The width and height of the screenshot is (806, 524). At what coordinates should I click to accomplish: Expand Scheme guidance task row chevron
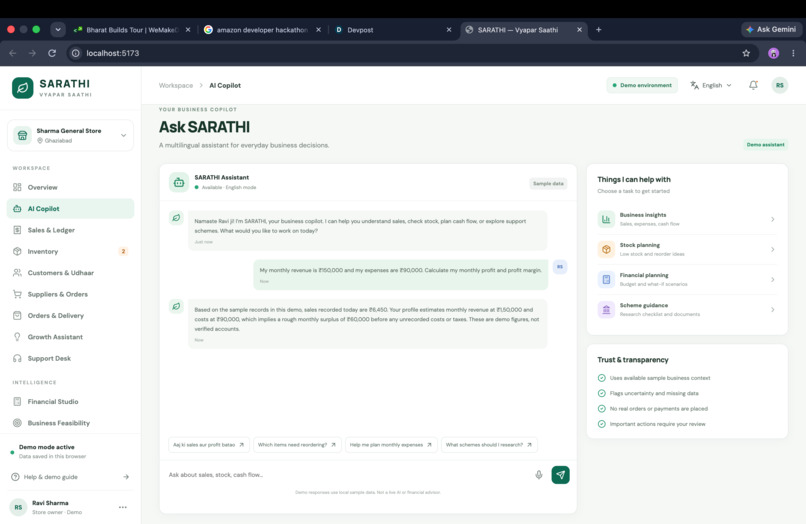pos(773,310)
